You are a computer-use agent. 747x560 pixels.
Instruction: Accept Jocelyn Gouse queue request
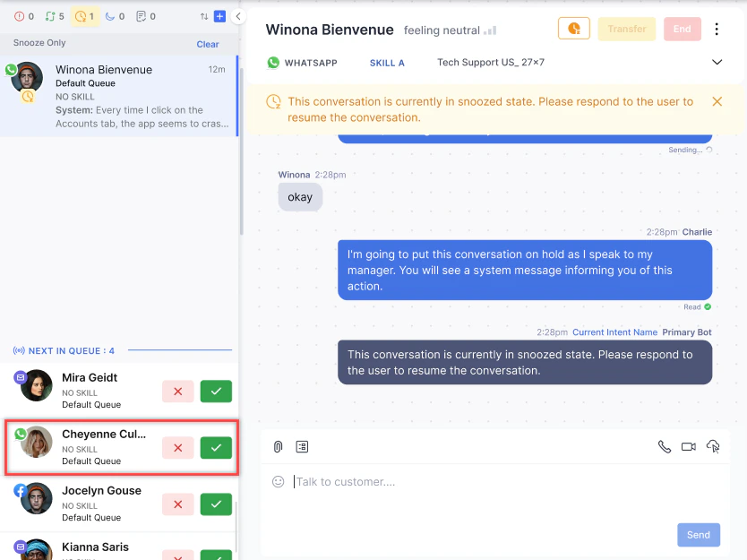pyautogui.click(x=216, y=504)
